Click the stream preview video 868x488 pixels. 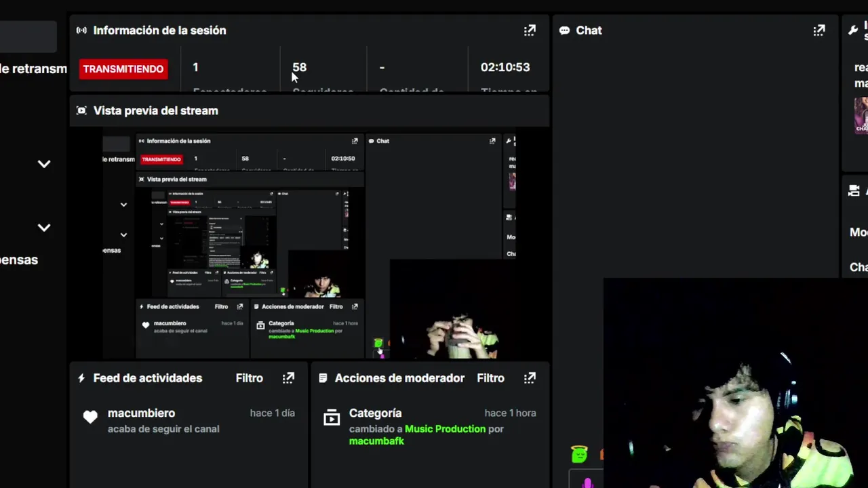click(x=309, y=243)
